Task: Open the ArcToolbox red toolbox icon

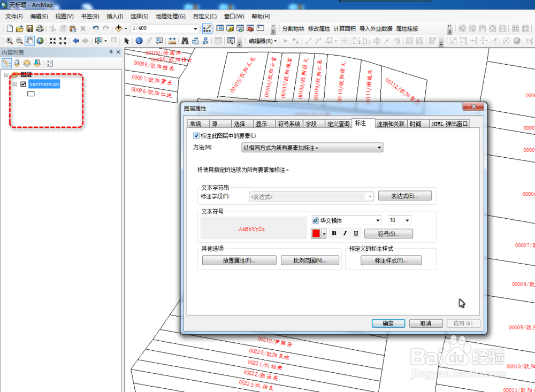Action: pos(250,28)
